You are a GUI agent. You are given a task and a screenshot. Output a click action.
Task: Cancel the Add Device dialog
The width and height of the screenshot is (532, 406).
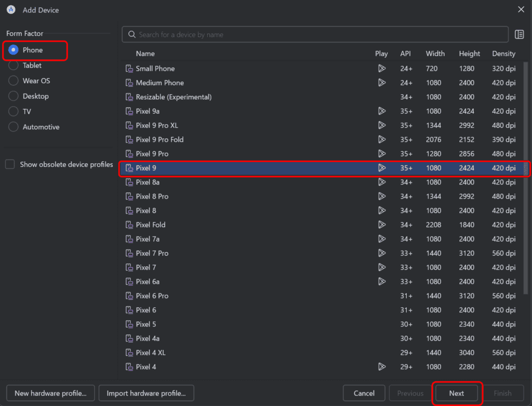(364, 393)
